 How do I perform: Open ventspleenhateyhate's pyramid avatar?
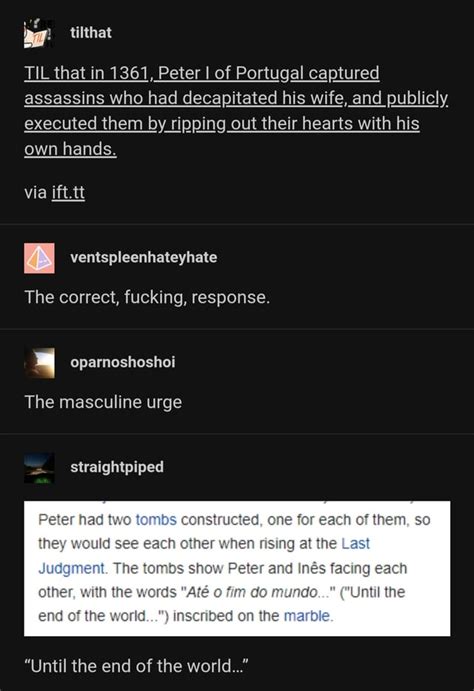[x=39, y=258]
